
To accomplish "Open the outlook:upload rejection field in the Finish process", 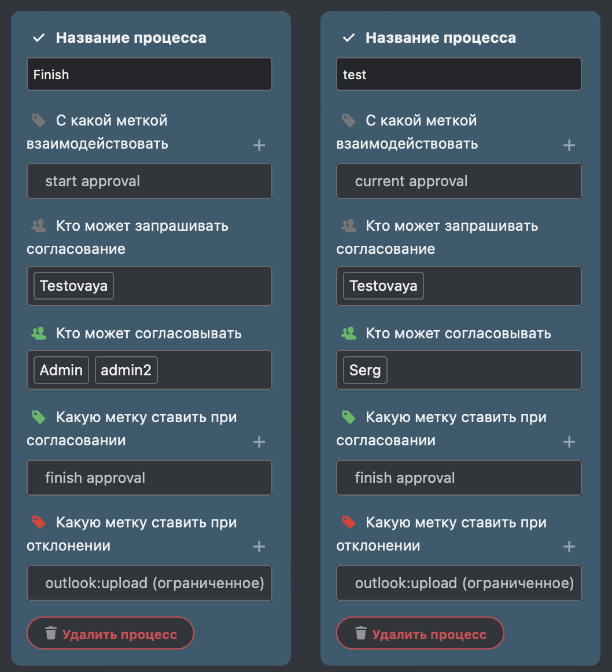I will coord(149,583).
